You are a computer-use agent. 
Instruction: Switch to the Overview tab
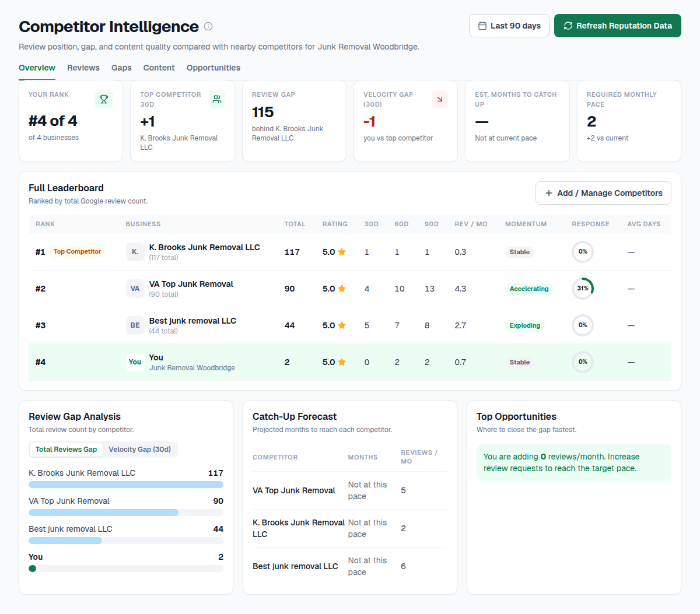pos(37,68)
